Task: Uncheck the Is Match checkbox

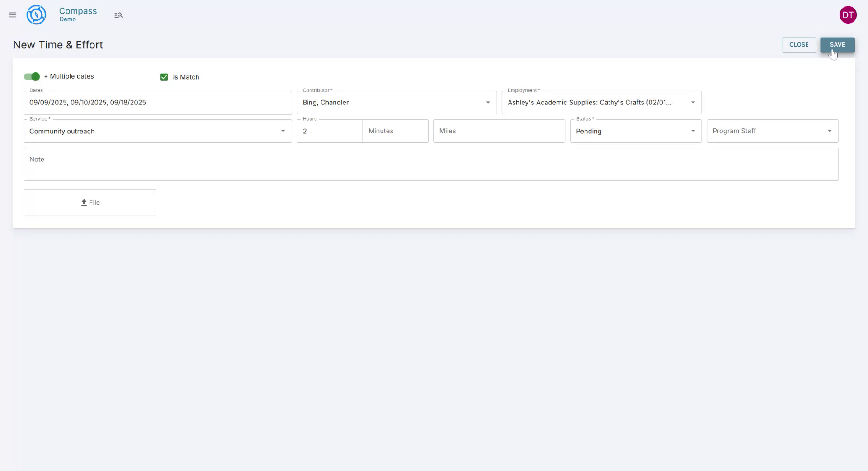Action: [164, 77]
